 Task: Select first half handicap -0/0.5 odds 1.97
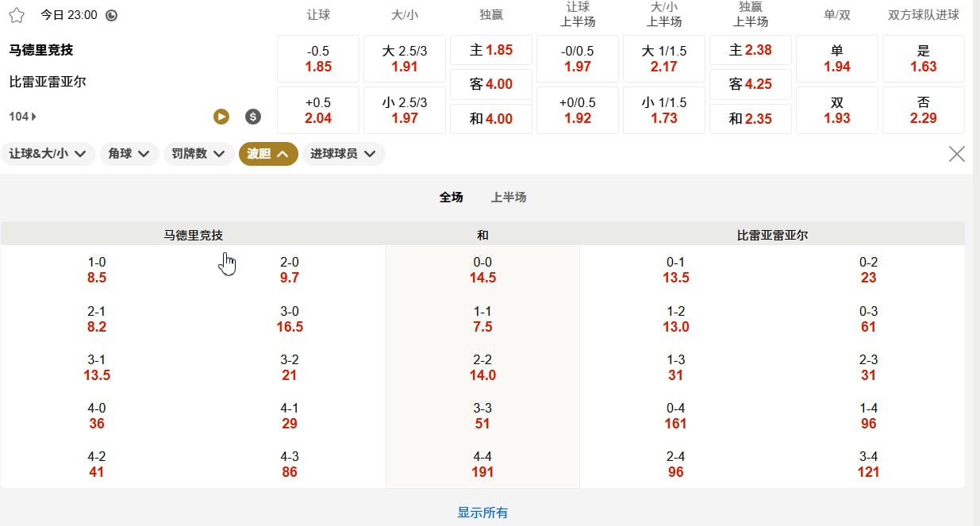click(x=578, y=59)
